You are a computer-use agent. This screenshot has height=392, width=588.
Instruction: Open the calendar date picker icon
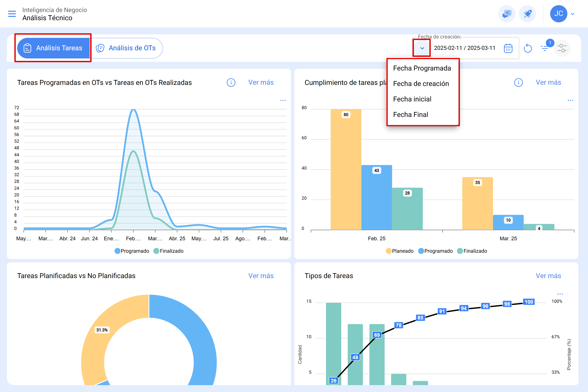click(508, 48)
